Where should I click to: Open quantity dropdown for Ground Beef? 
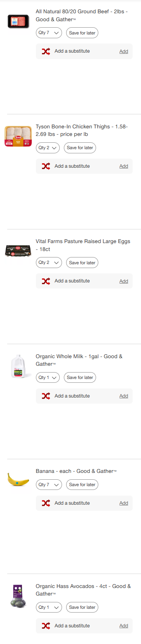[49, 33]
